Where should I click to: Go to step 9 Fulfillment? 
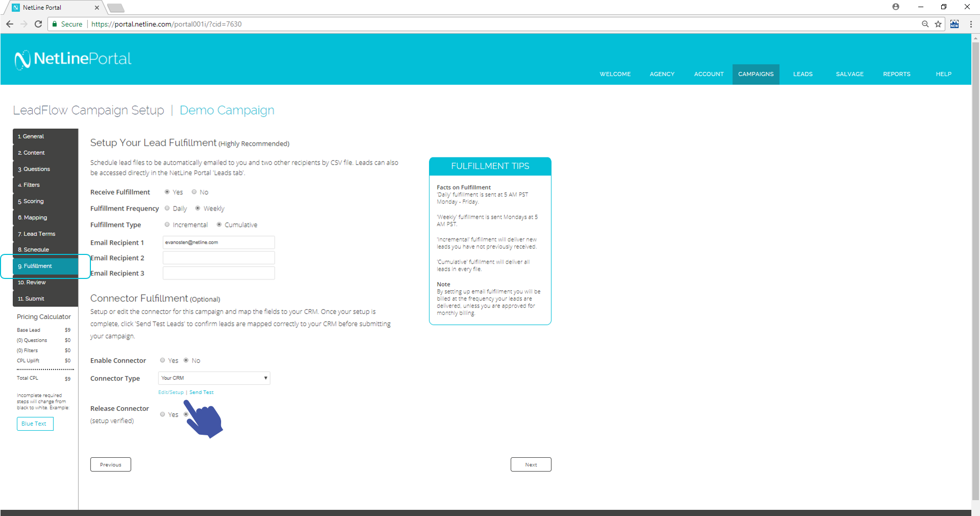(45, 266)
